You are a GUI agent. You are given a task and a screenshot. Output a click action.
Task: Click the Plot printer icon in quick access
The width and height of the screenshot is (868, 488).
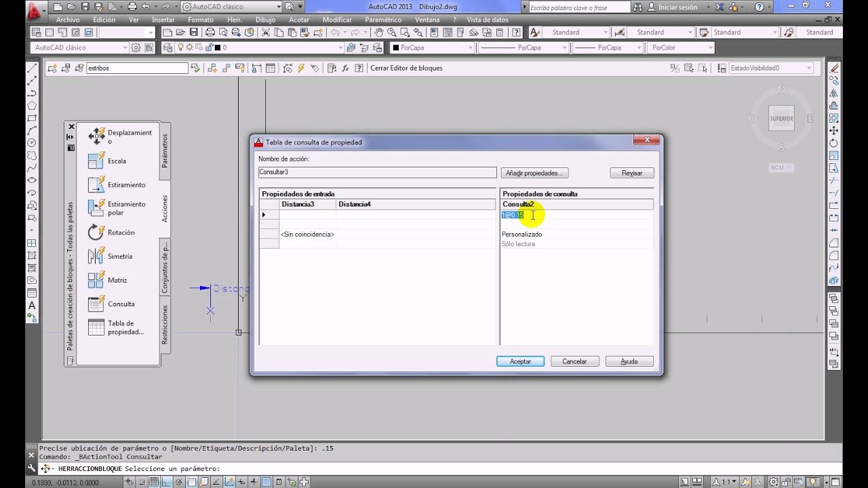(132, 7)
